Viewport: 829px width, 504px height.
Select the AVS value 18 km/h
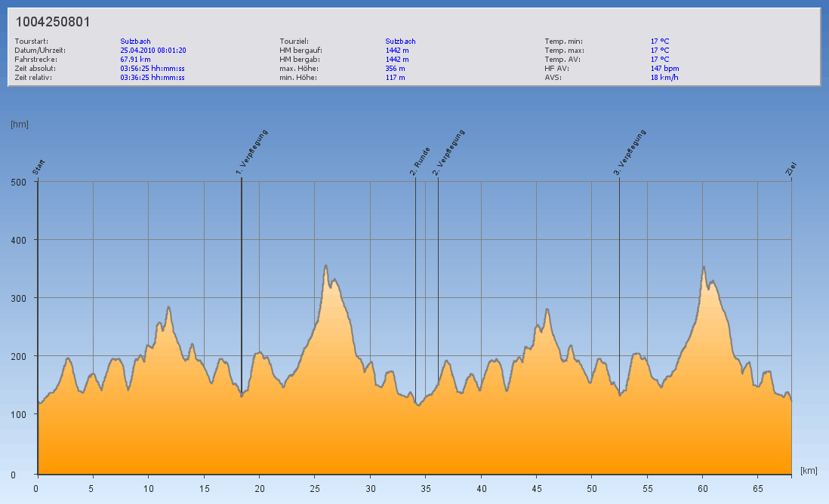(664, 78)
